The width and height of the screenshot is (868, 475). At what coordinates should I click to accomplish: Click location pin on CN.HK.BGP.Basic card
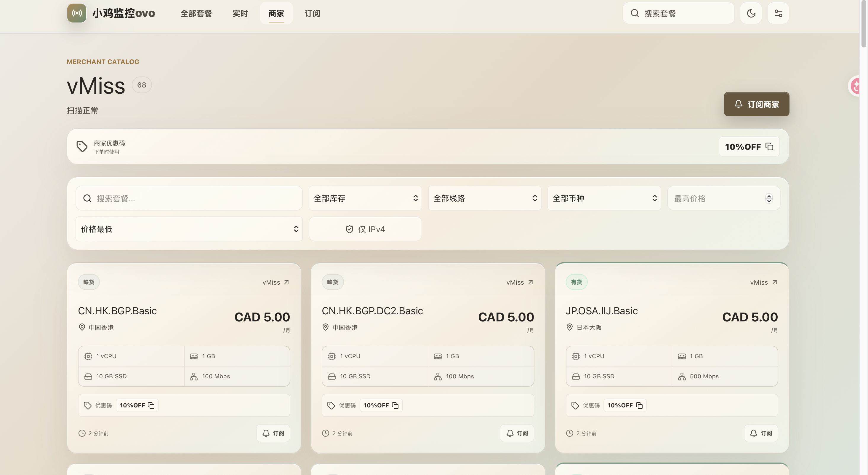(x=82, y=327)
